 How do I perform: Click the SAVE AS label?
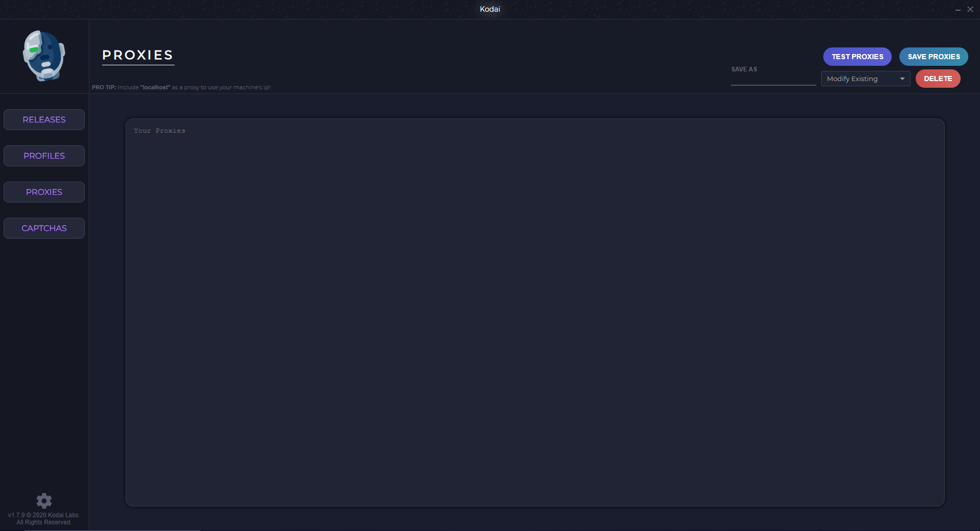[744, 69]
